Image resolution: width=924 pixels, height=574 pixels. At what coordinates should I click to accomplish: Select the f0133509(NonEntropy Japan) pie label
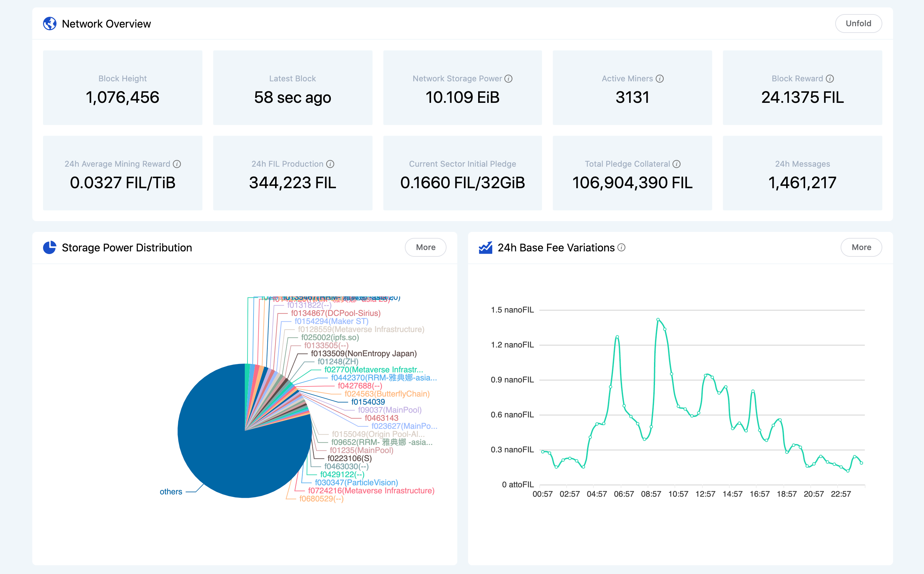click(363, 354)
